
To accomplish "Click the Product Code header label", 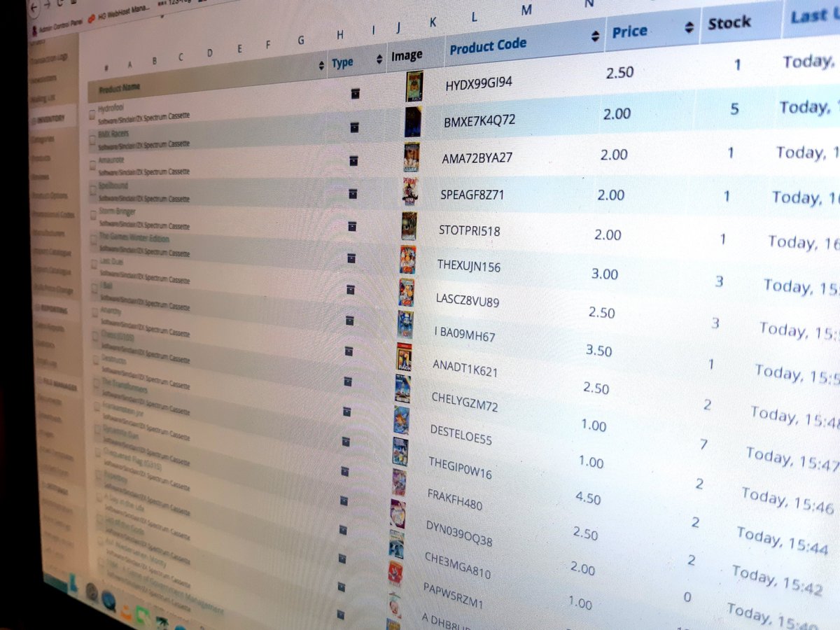I will (x=488, y=46).
